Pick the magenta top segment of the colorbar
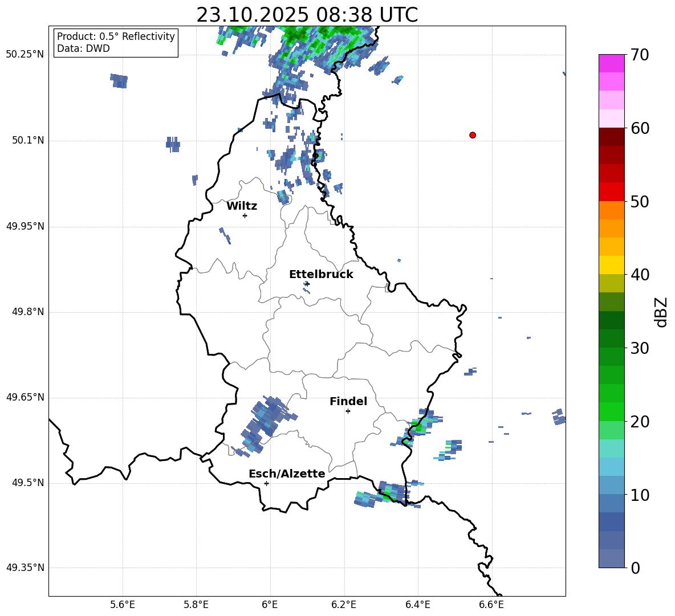The width and height of the screenshot is (675, 616). [x=612, y=63]
